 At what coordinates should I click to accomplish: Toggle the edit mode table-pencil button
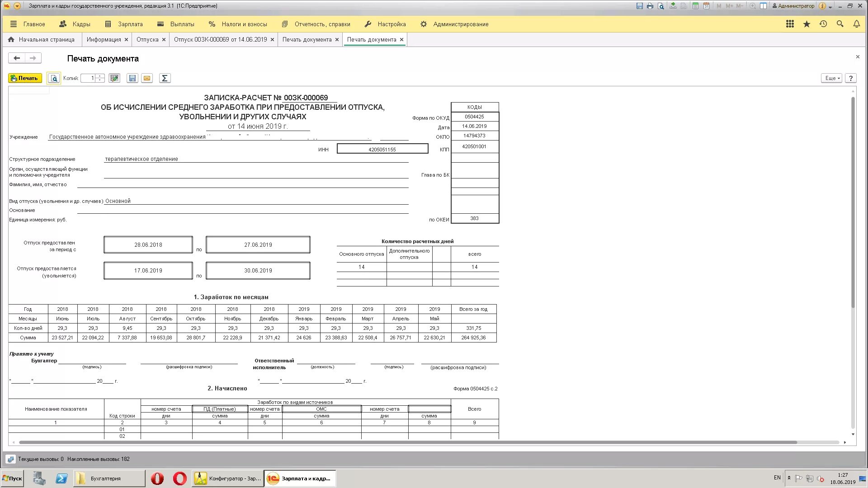(x=114, y=78)
